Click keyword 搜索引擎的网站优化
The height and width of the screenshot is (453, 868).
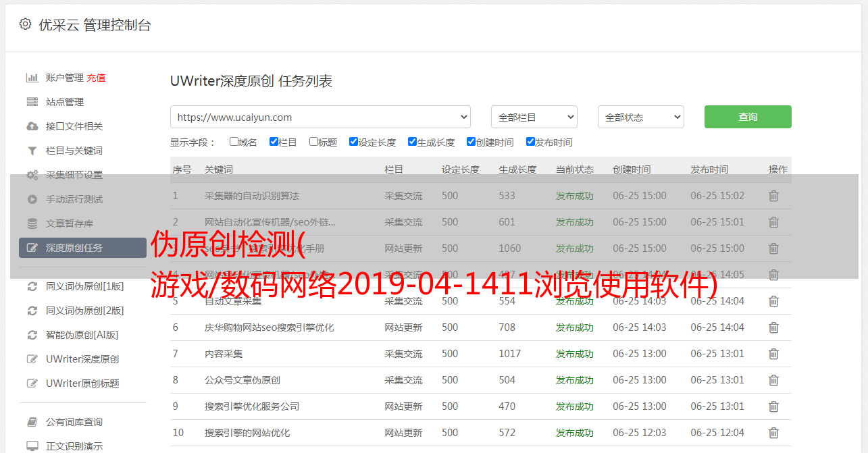247,433
